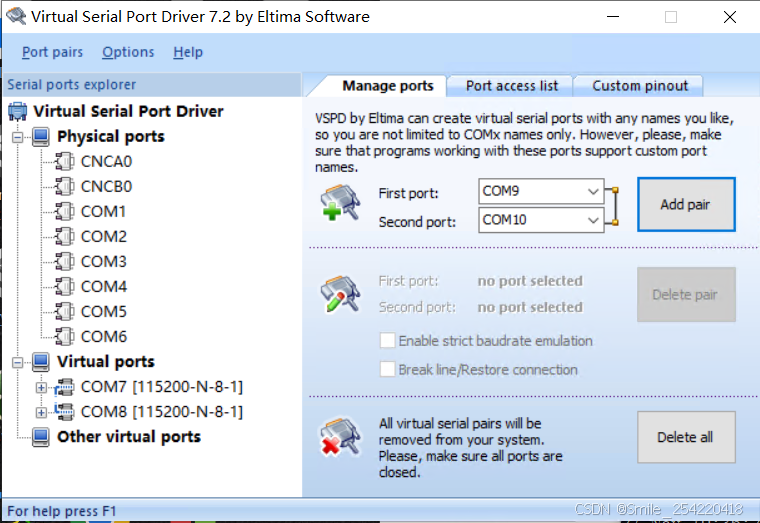
Task: Click the COM6 port connector icon
Action: [x=64, y=336]
